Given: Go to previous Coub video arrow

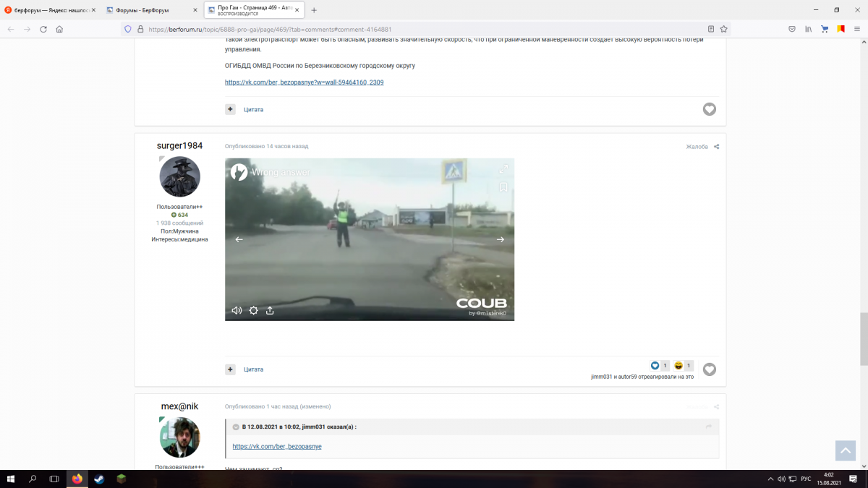Looking at the screenshot, I should [239, 239].
